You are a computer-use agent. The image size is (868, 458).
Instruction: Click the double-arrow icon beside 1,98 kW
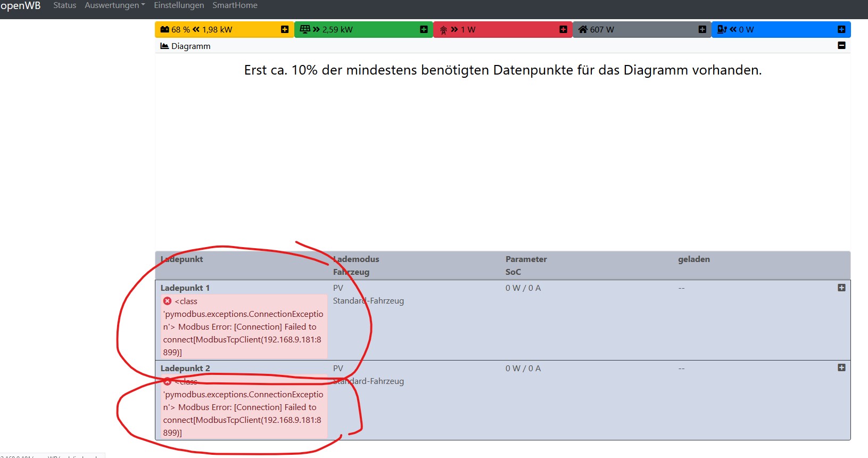(x=196, y=29)
